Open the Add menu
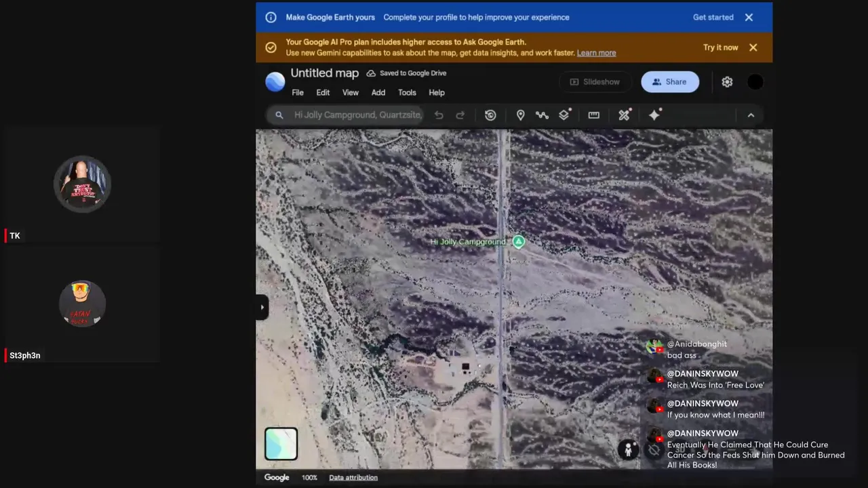The image size is (868, 488). [x=378, y=93]
